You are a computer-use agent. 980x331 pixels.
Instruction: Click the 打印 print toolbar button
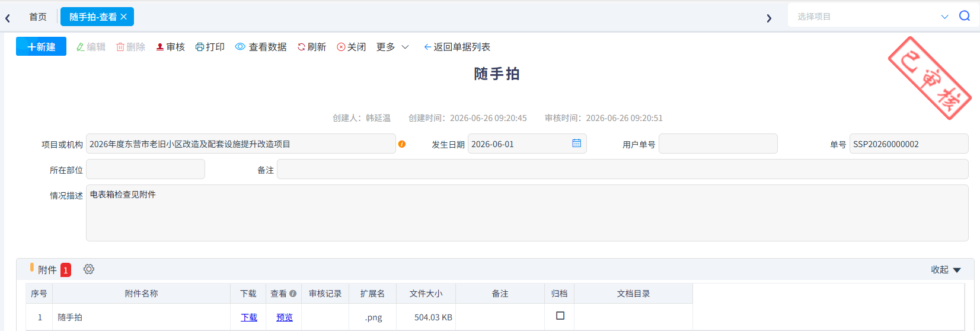pyautogui.click(x=210, y=47)
